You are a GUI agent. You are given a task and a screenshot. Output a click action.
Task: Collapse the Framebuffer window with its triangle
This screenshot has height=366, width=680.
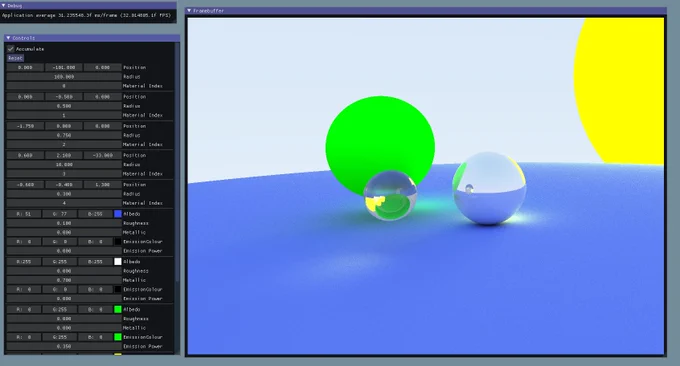pyautogui.click(x=189, y=10)
